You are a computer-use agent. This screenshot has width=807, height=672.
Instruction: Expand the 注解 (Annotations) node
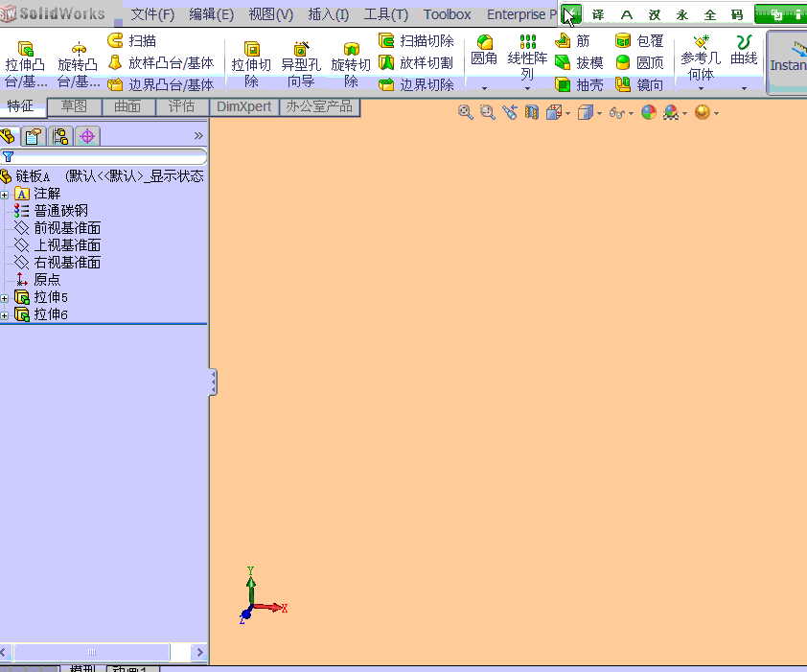[5, 195]
